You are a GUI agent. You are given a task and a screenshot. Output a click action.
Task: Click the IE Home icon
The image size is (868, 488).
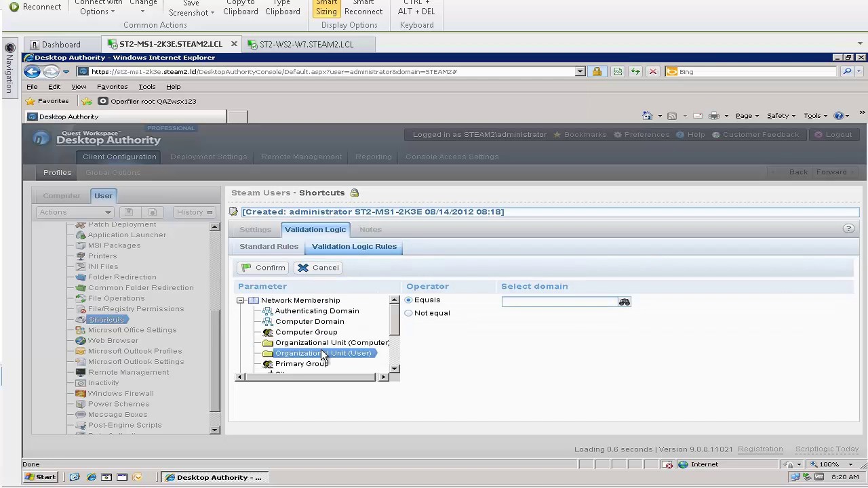click(647, 116)
